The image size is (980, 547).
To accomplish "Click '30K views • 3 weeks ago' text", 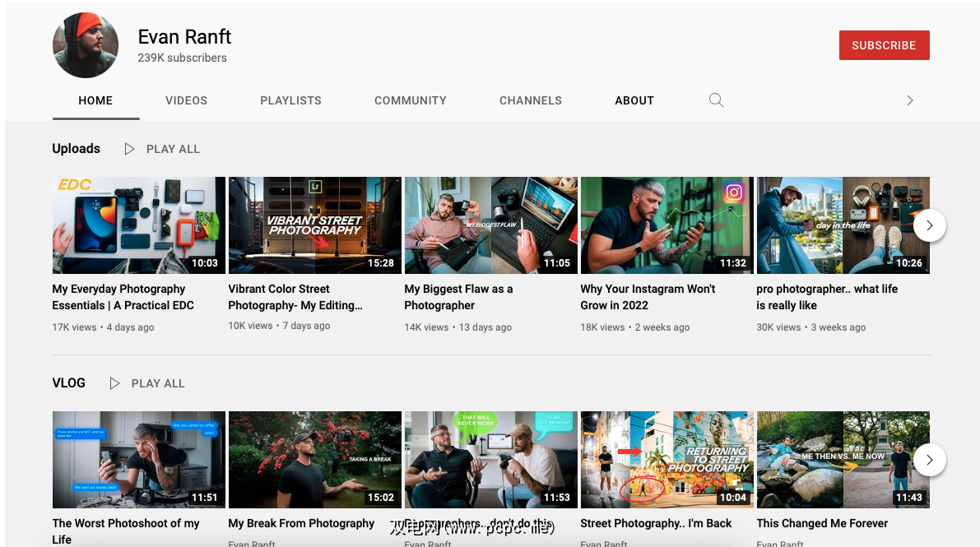I will click(x=811, y=327).
